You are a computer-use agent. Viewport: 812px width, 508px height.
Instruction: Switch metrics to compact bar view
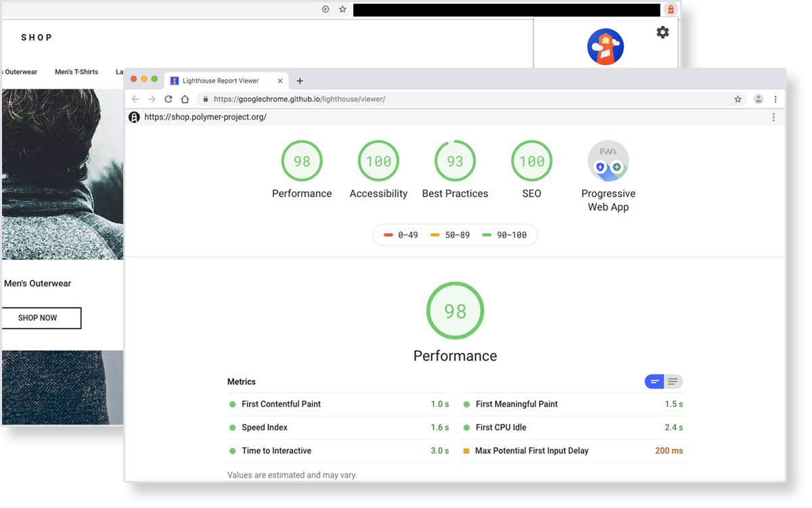(654, 382)
